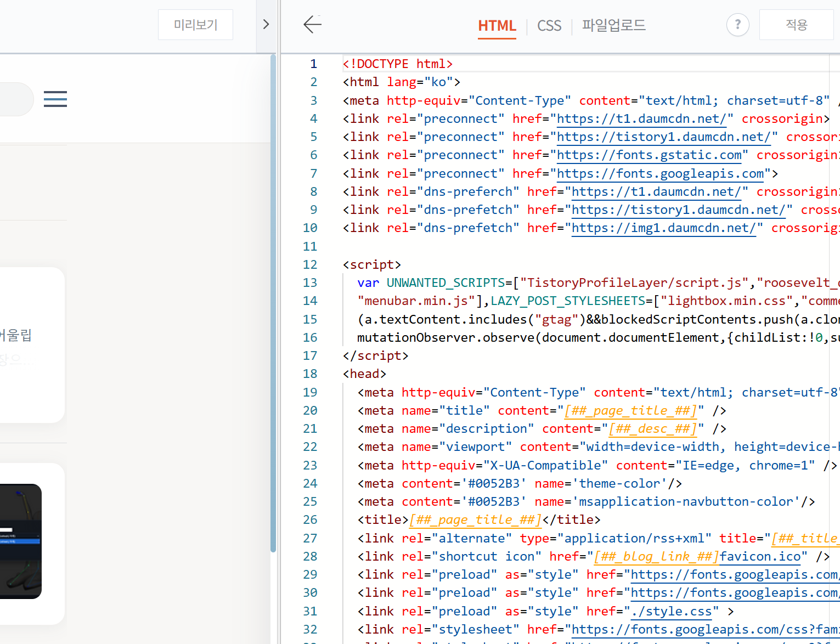Viewport: 840px width, 644px height.
Task: Click the back arrow icon
Action: 312,24
